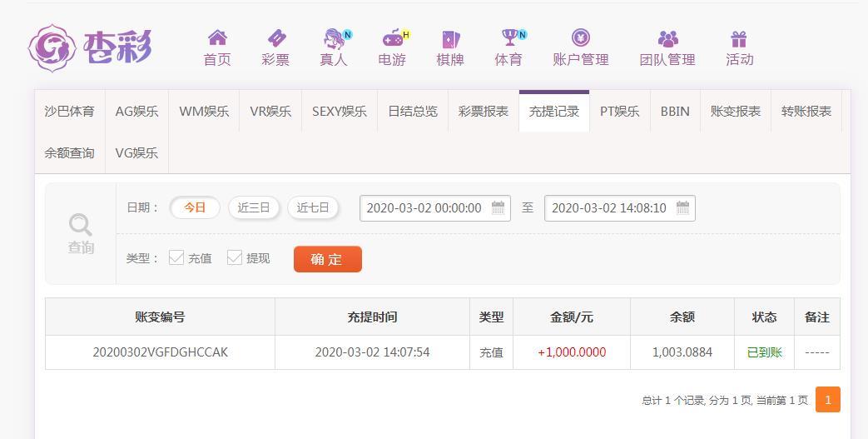Click the 充值 type cell in the record row
Screen dimensions: 868x439
pyautogui.click(x=491, y=352)
